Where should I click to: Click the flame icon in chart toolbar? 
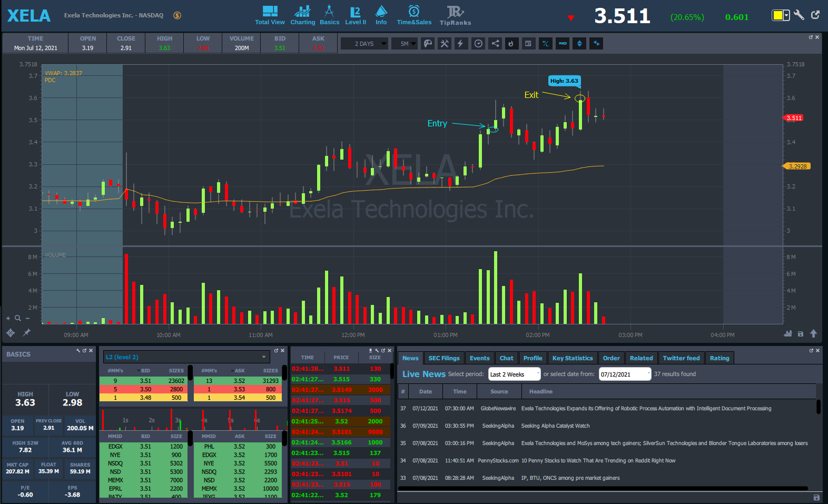click(x=511, y=44)
